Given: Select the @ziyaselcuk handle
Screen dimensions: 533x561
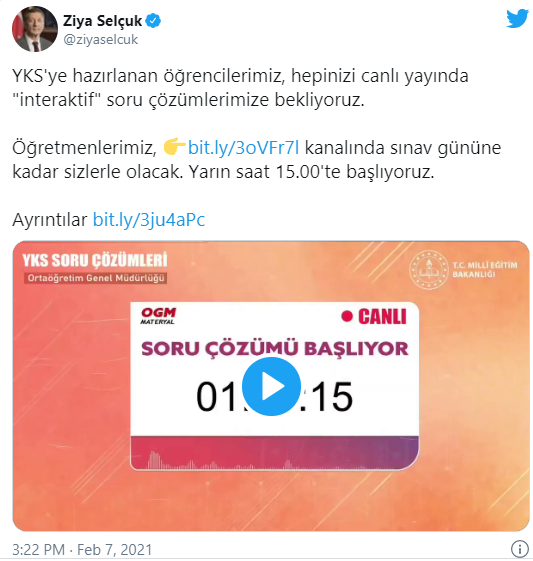Looking at the screenshot, I should (101, 39).
